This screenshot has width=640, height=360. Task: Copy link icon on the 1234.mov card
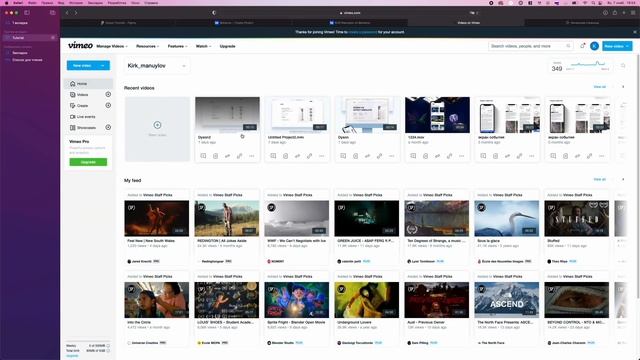tap(449, 156)
